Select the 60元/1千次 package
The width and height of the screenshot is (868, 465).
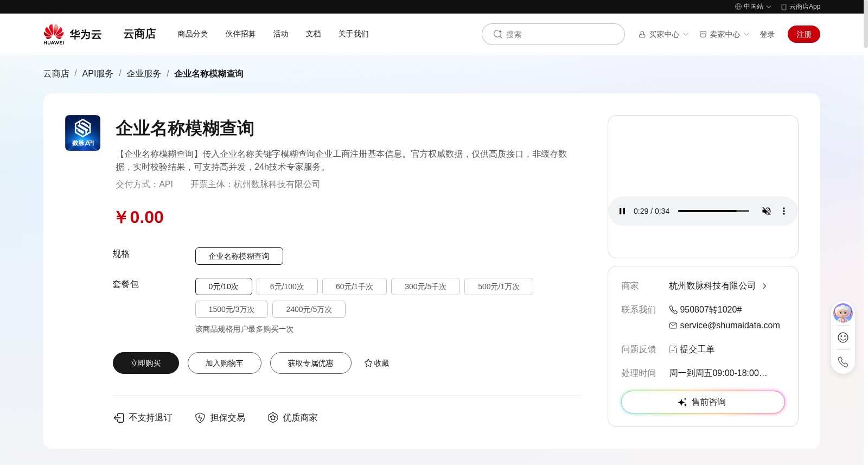coord(354,286)
